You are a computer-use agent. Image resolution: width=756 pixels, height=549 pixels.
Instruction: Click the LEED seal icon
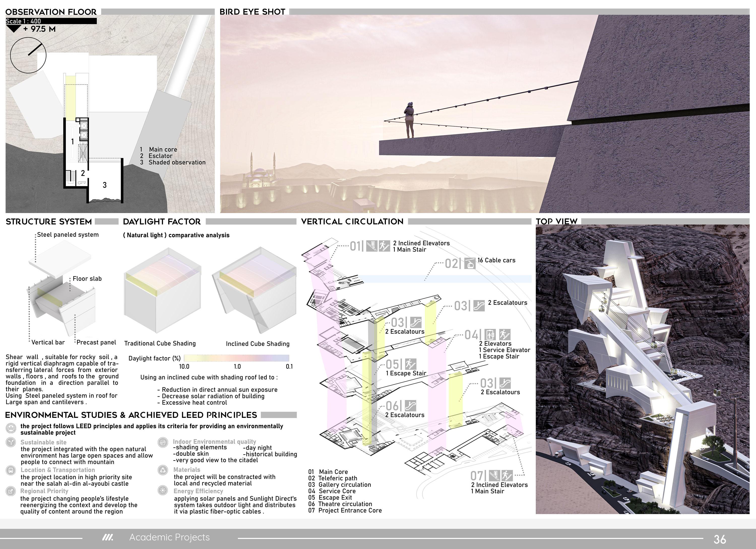point(11,428)
